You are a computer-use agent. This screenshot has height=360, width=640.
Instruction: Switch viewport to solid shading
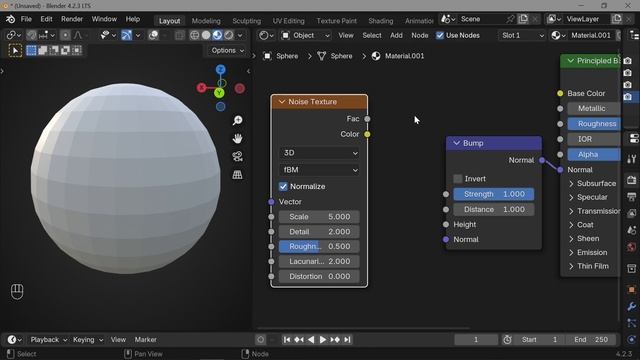click(x=206, y=36)
